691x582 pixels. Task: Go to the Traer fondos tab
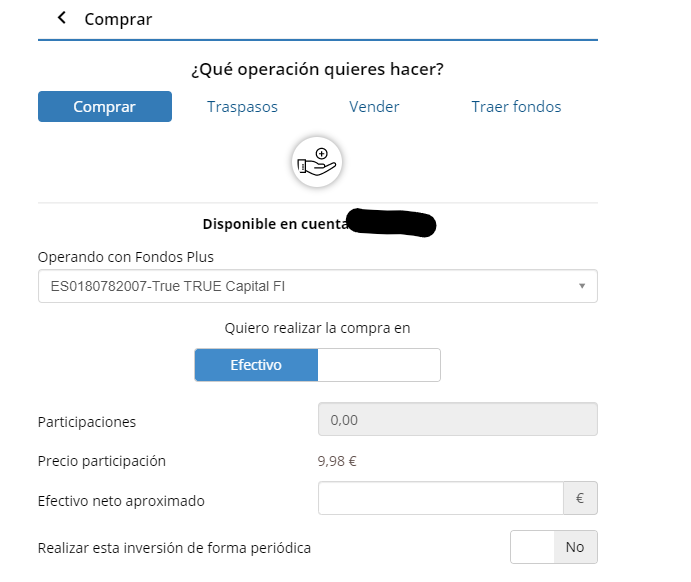(x=516, y=107)
